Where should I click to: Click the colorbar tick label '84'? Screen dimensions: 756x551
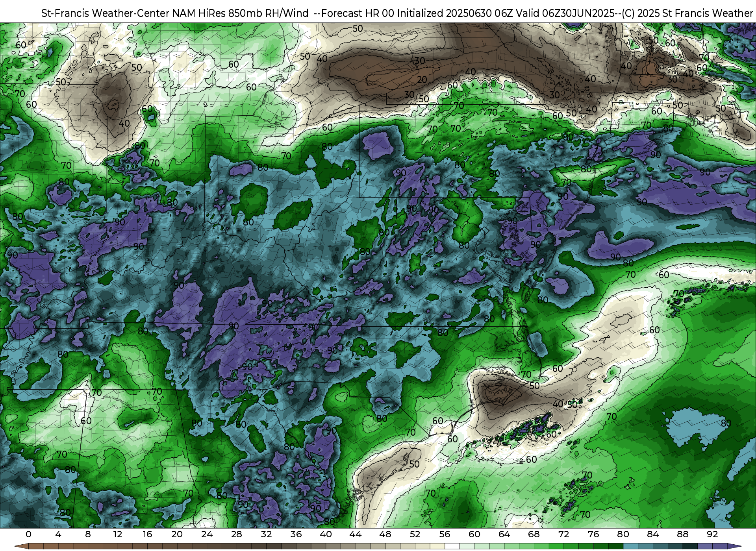(653, 534)
